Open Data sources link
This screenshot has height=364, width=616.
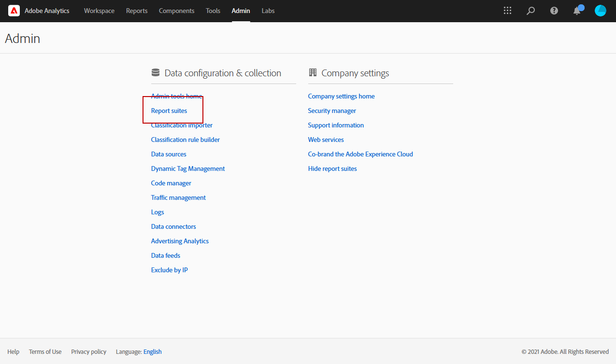(x=169, y=154)
